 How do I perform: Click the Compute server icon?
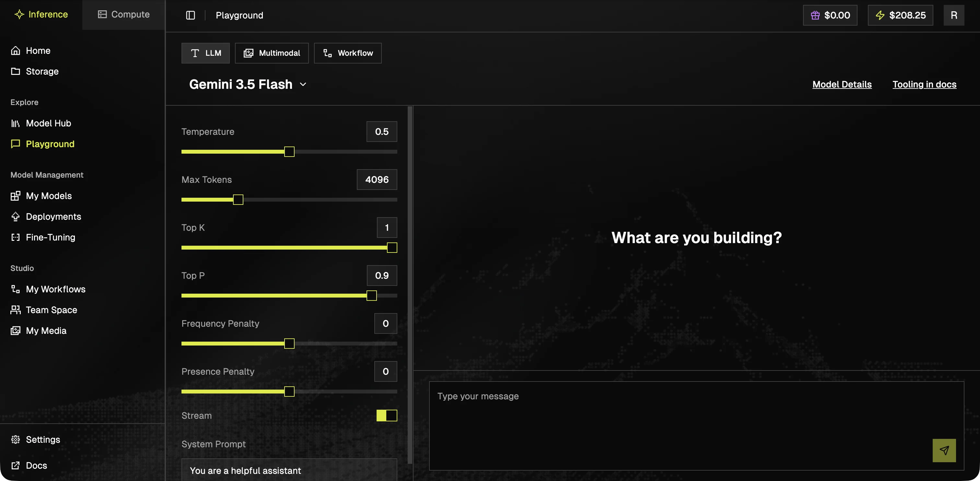(x=102, y=15)
